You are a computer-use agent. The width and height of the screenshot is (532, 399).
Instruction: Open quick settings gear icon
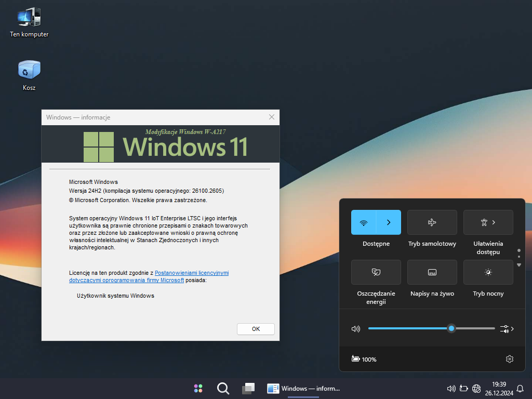[x=509, y=359]
